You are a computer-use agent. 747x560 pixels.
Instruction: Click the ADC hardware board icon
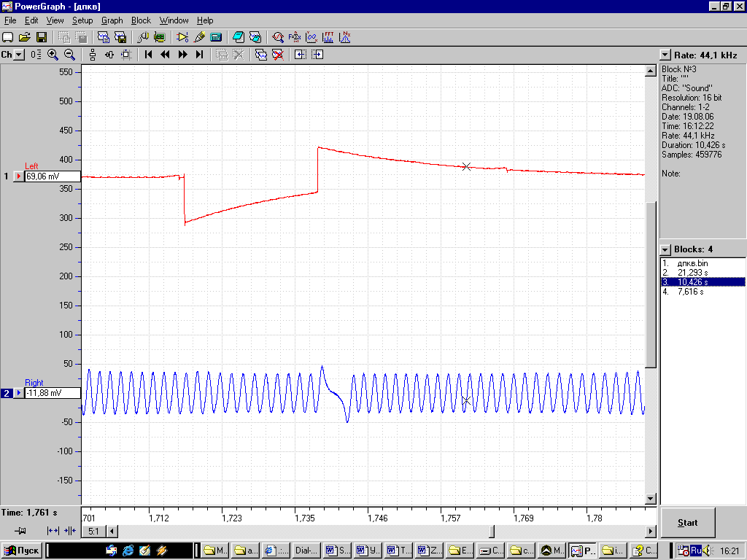point(160,37)
